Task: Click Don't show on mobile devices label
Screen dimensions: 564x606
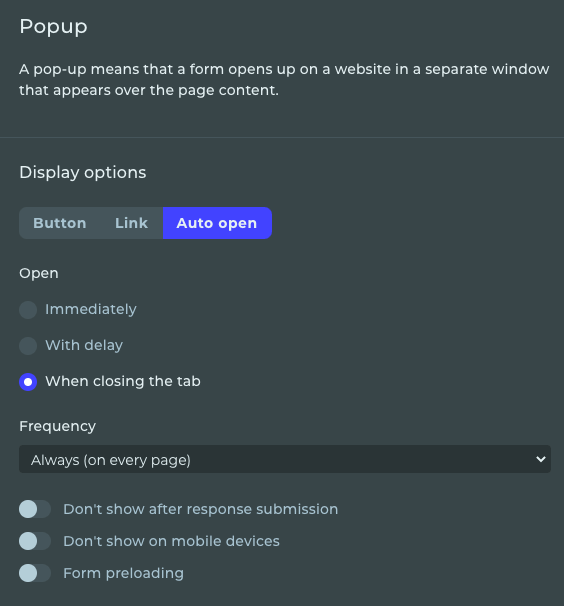Action: point(171,541)
